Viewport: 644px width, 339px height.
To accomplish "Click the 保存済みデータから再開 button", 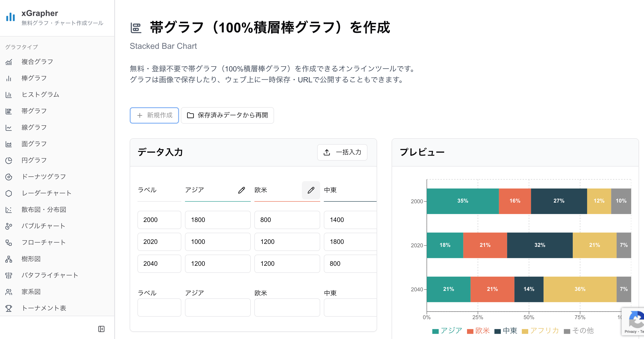I will [x=227, y=115].
